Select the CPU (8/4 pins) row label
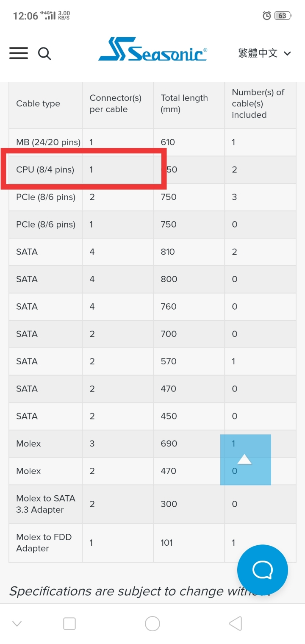 coord(45,169)
